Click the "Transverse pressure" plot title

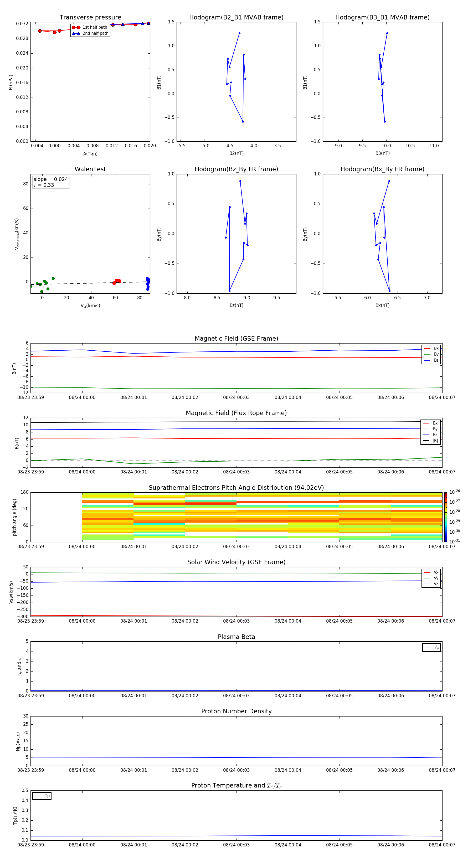pos(90,18)
